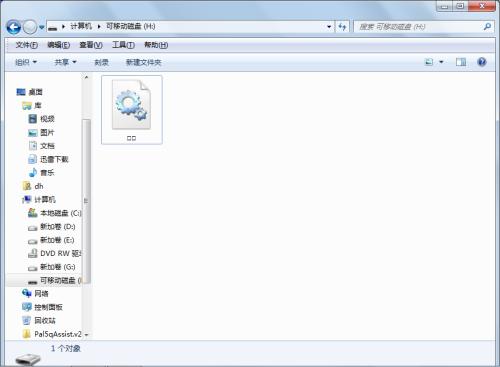Select 桌面 in navigation pane
The image size is (500, 367).
pos(35,92)
